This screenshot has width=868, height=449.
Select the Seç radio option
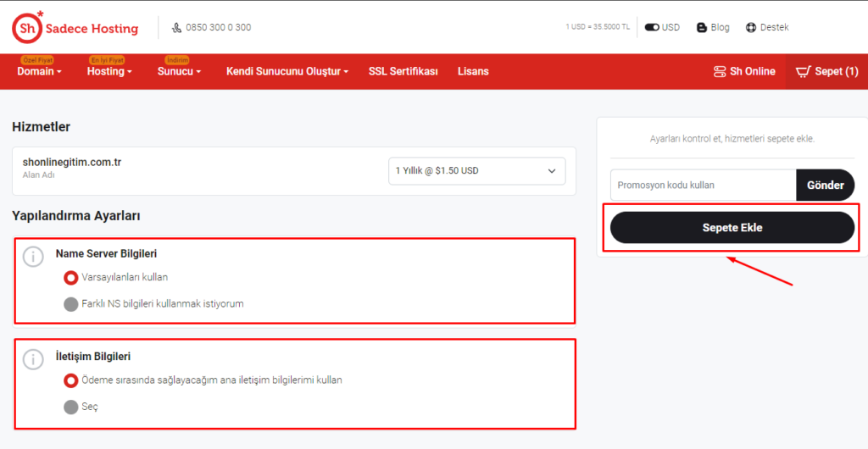(x=71, y=407)
